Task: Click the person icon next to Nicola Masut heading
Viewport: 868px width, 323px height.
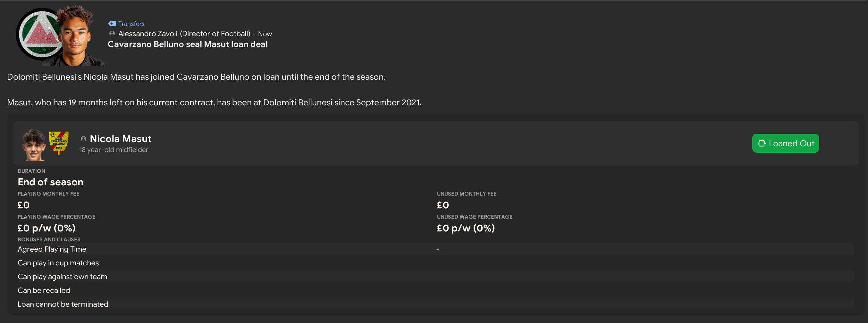Action: pos(84,139)
